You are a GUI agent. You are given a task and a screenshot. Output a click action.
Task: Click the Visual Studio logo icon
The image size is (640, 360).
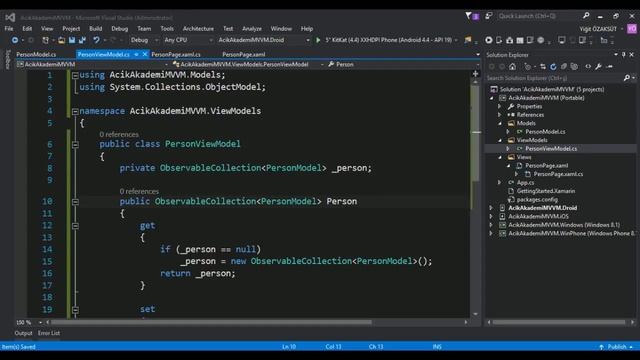10,17
